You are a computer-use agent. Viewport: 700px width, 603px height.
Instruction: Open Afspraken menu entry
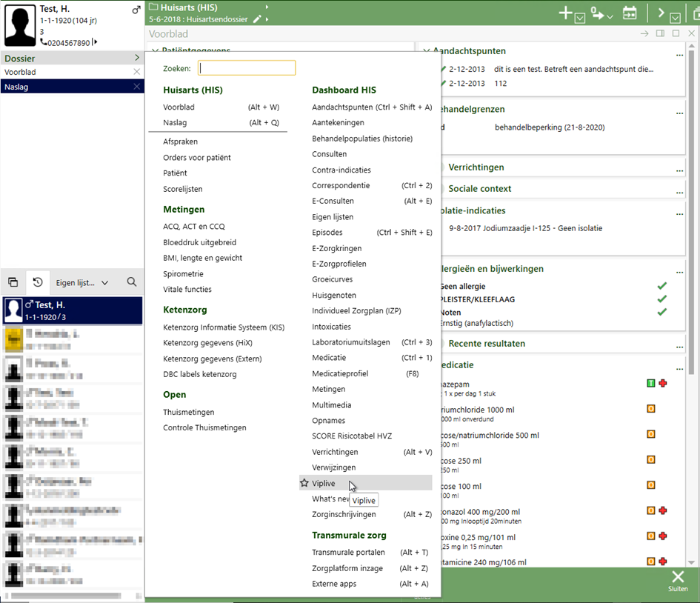180,141
